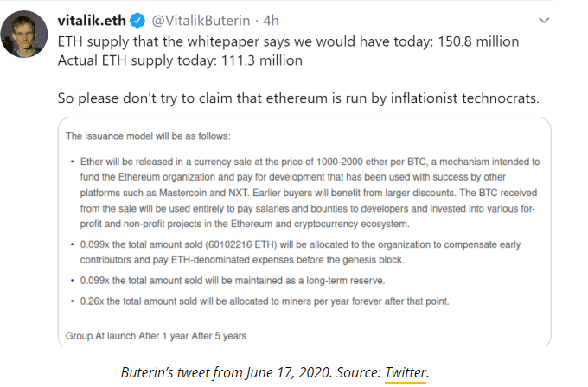Image resolution: width=588 pixels, height=387 pixels.
Task: Follow the underlined Twitter source link
Action: (x=406, y=373)
